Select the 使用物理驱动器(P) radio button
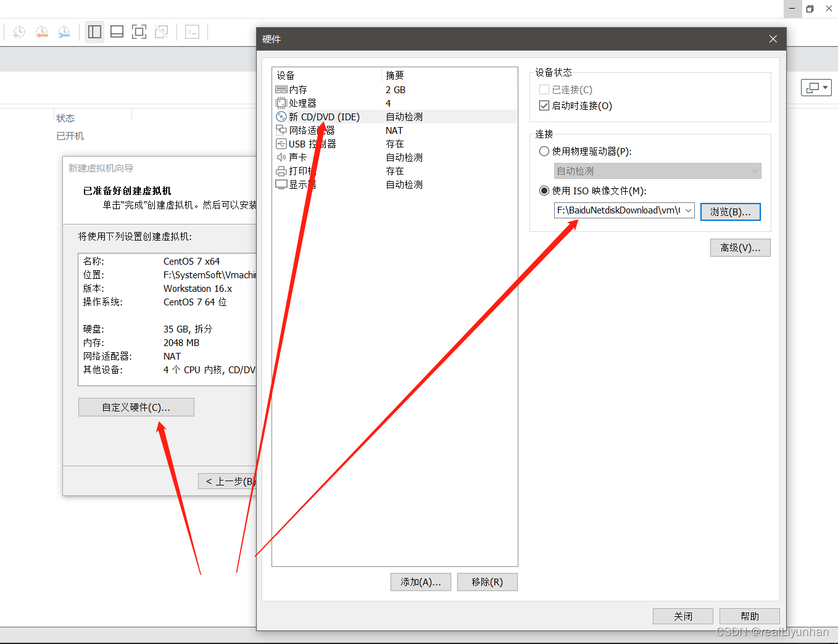Image resolution: width=838 pixels, height=644 pixels. tap(544, 151)
